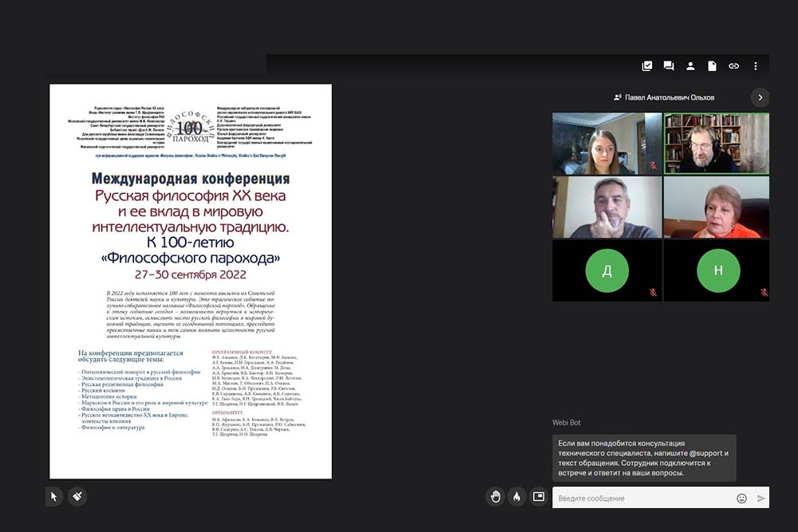This screenshot has height=532, width=798.
Task: Open the three-dot more options menu
Action: click(x=755, y=66)
